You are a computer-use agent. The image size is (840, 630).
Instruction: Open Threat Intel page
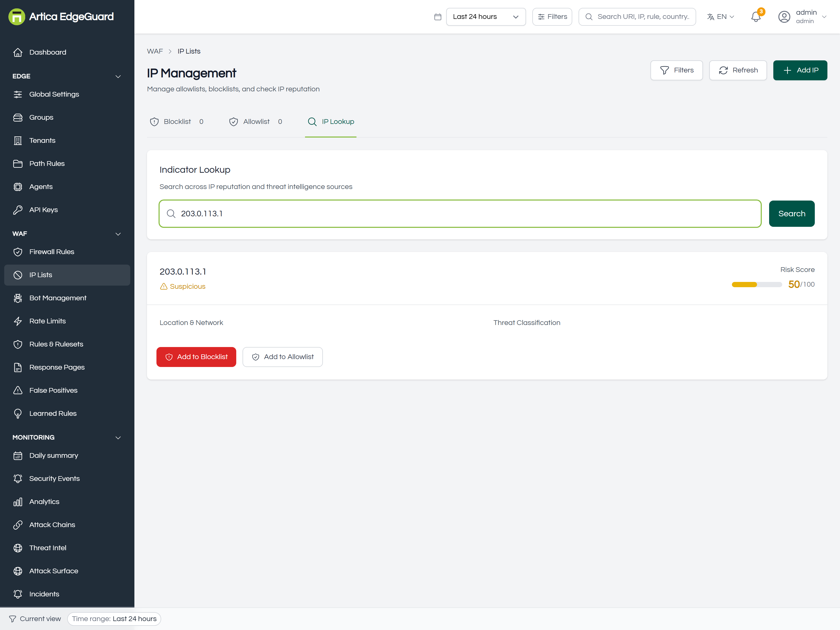[x=67, y=548]
